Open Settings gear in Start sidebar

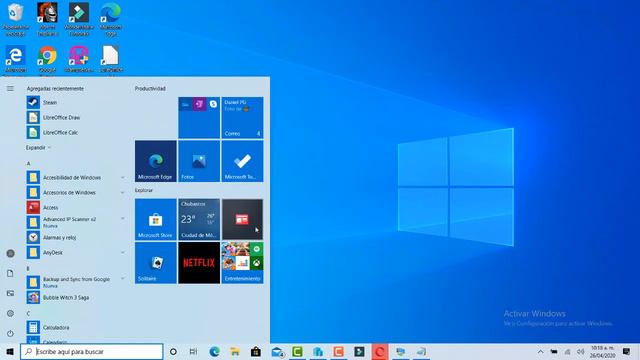pyautogui.click(x=10, y=313)
